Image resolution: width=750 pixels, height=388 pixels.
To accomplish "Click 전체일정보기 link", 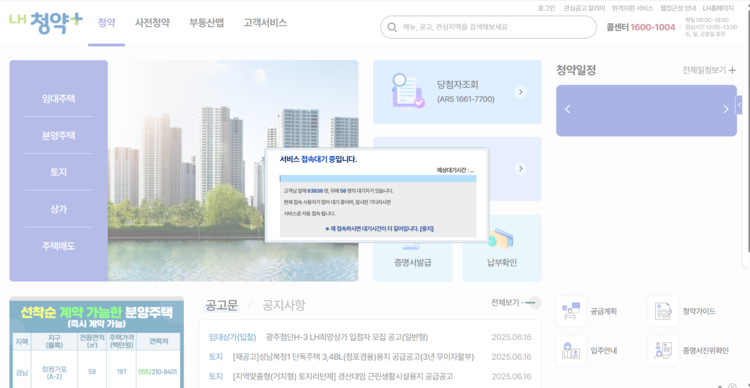I will coord(704,70).
